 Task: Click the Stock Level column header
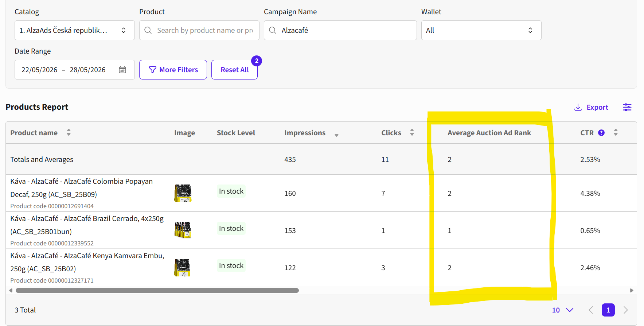point(236,133)
